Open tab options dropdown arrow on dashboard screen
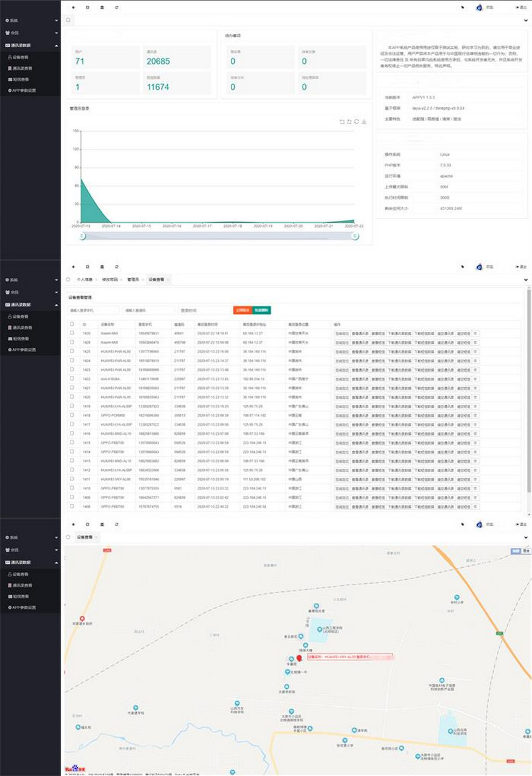This screenshot has height=776, width=532. tap(525, 21)
